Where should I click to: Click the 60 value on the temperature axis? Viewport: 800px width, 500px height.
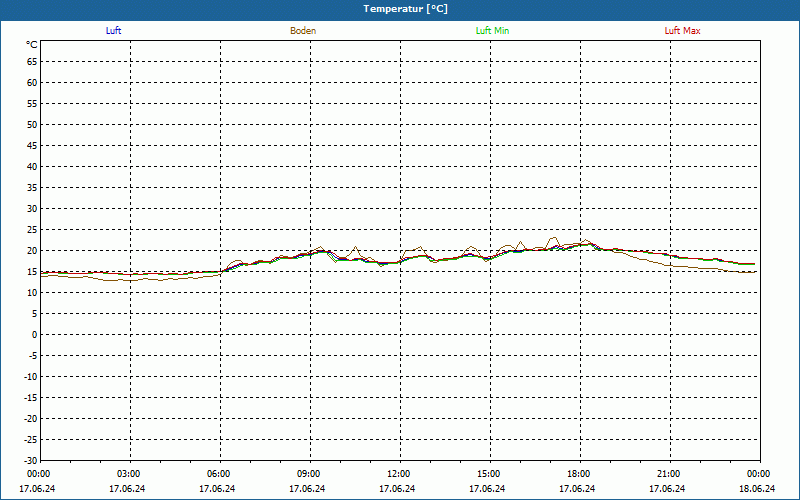click(32, 83)
